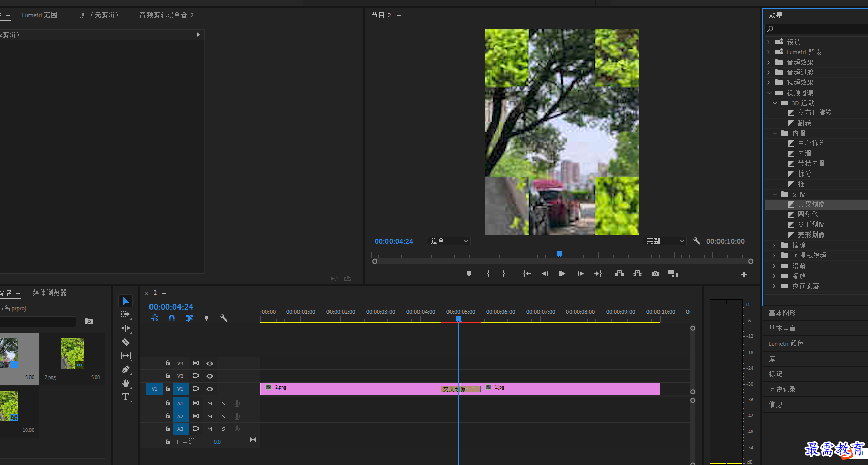The width and height of the screenshot is (868, 465).
Task: Select the 交叉划像 transition on V1 clip
Action: tap(460, 389)
